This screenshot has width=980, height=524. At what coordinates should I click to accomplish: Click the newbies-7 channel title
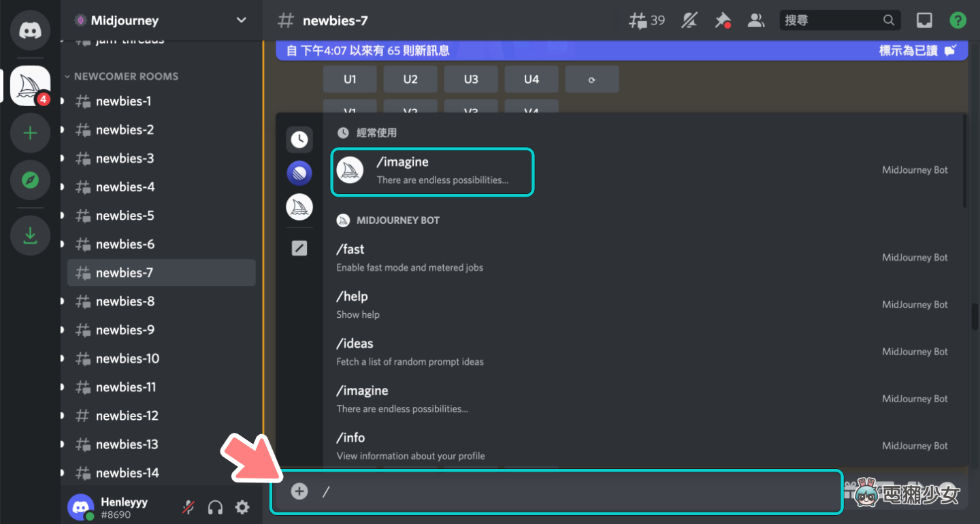click(335, 20)
